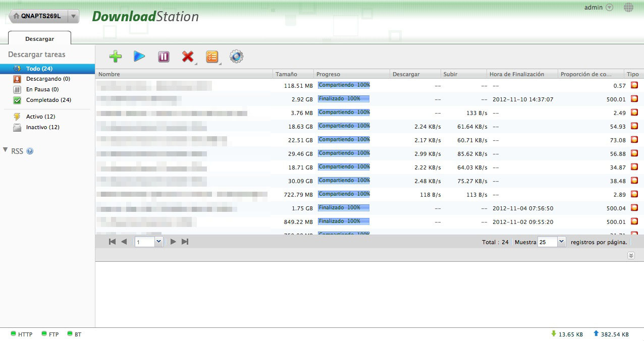
Task: Click type icon in the 18.71 GB row
Action: click(634, 167)
